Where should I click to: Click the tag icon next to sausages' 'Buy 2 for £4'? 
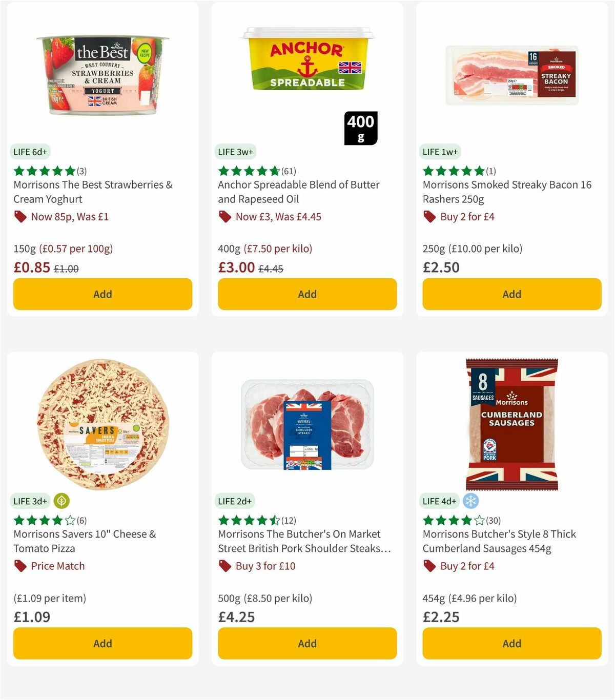pyautogui.click(x=429, y=566)
